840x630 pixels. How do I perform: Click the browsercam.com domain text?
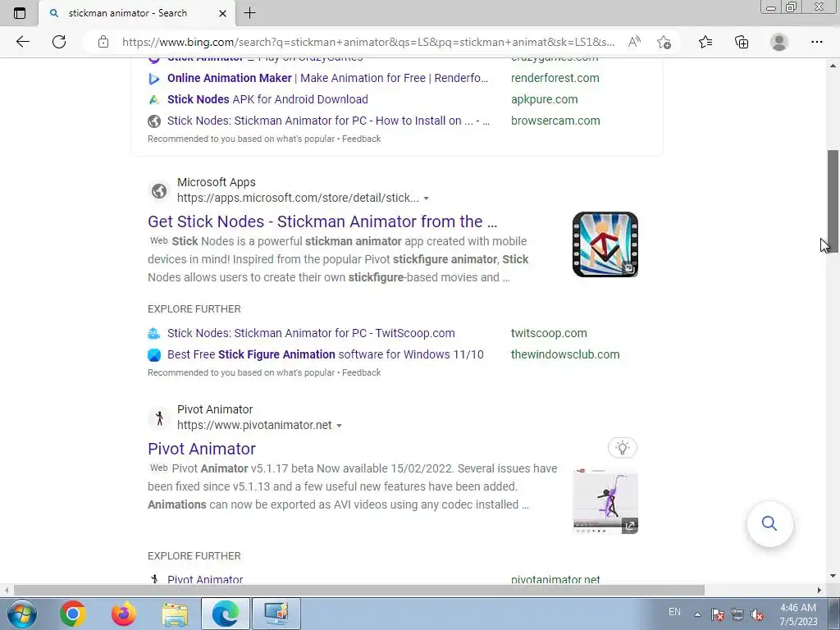click(x=555, y=121)
